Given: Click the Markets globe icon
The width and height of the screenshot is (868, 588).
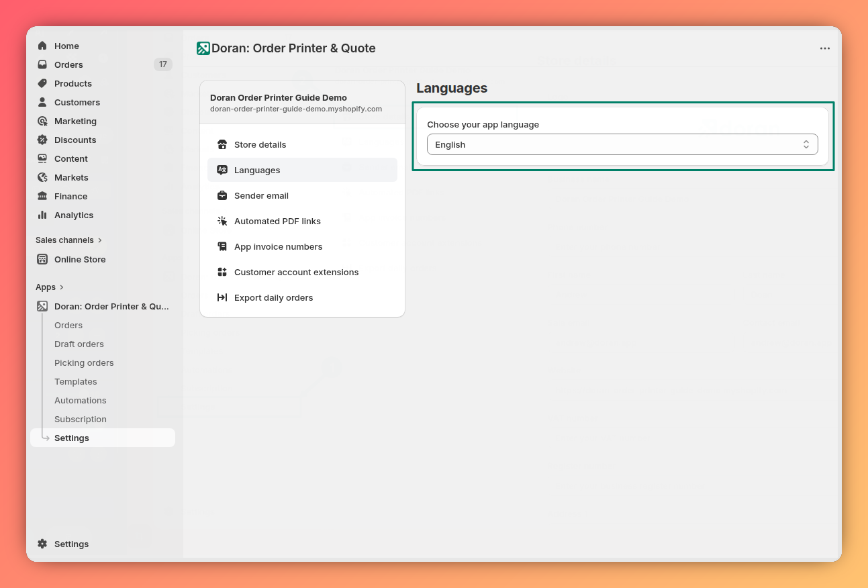Looking at the screenshot, I should pyautogui.click(x=42, y=177).
